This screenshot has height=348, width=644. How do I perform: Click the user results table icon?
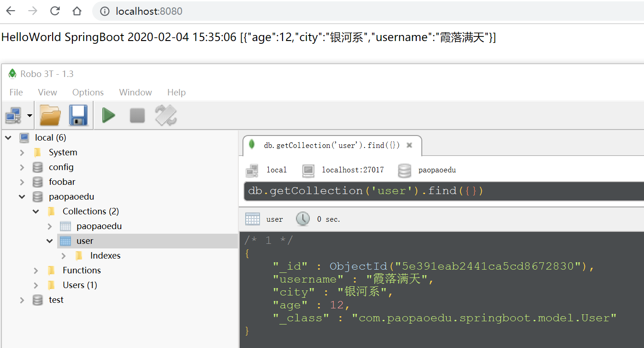point(253,219)
